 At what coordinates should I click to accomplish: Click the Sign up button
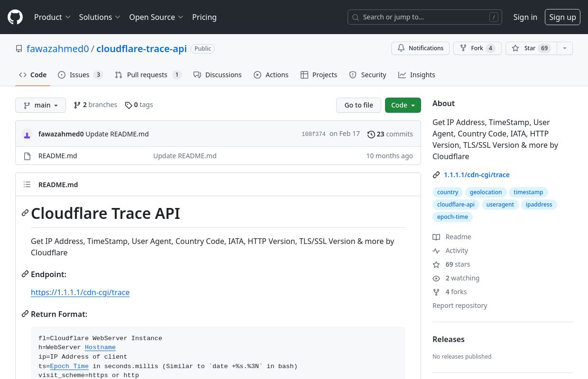tap(562, 17)
